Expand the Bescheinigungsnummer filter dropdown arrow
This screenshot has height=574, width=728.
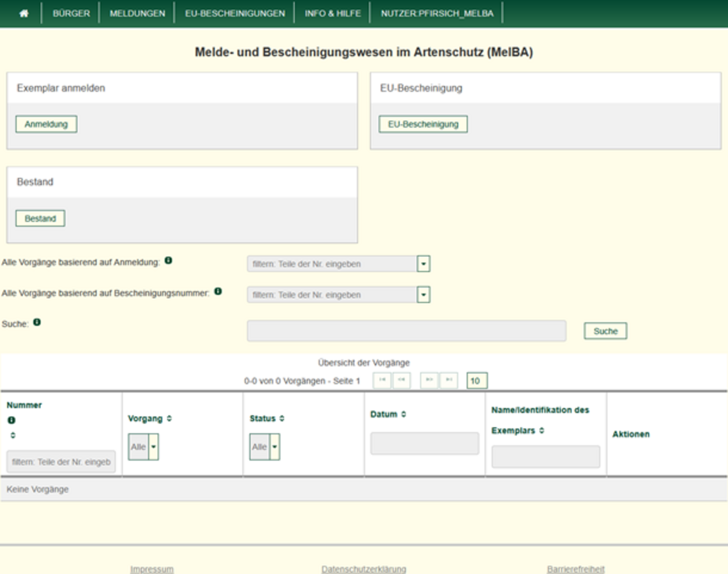tap(423, 295)
